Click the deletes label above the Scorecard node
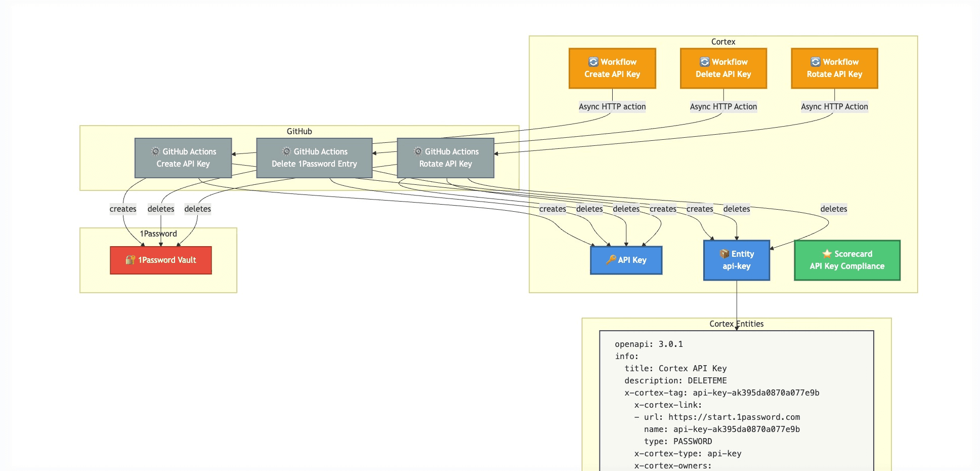 (x=833, y=209)
